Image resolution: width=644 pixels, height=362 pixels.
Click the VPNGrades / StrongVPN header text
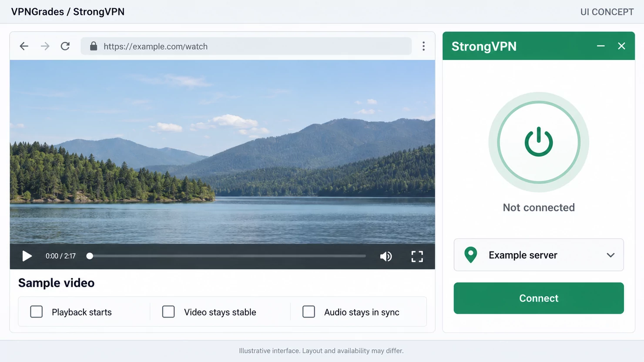click(68, 12)
